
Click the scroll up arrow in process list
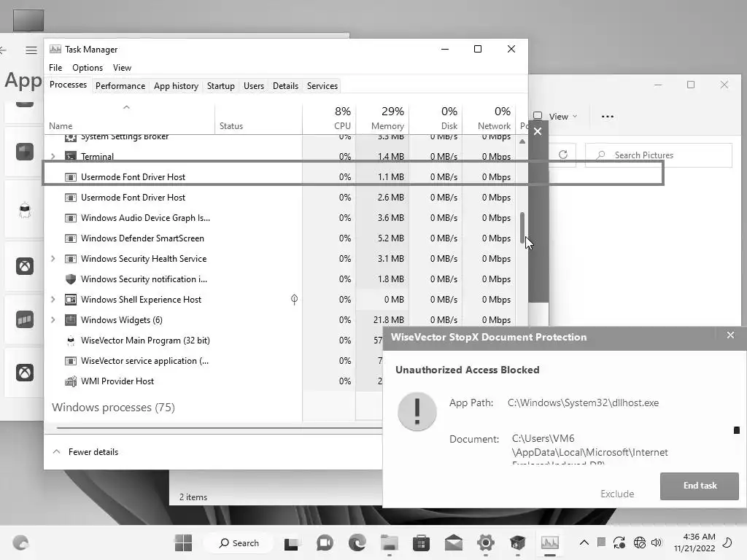[522, 141]
